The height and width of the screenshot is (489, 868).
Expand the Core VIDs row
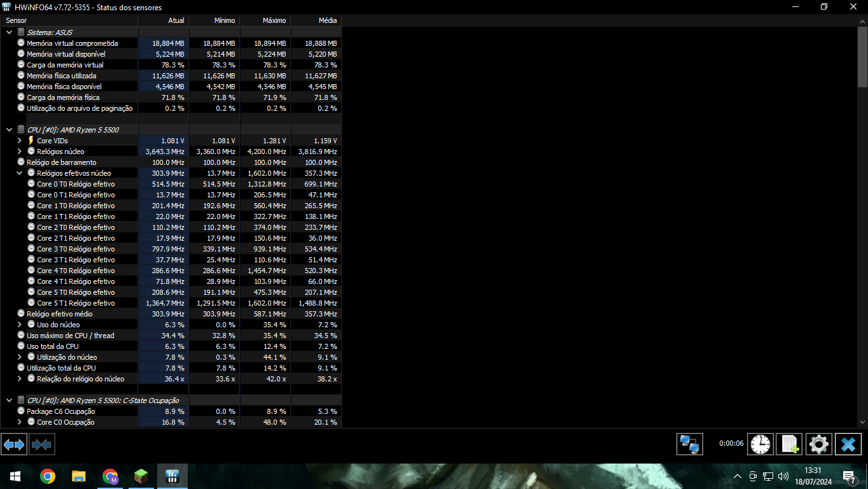20,141
